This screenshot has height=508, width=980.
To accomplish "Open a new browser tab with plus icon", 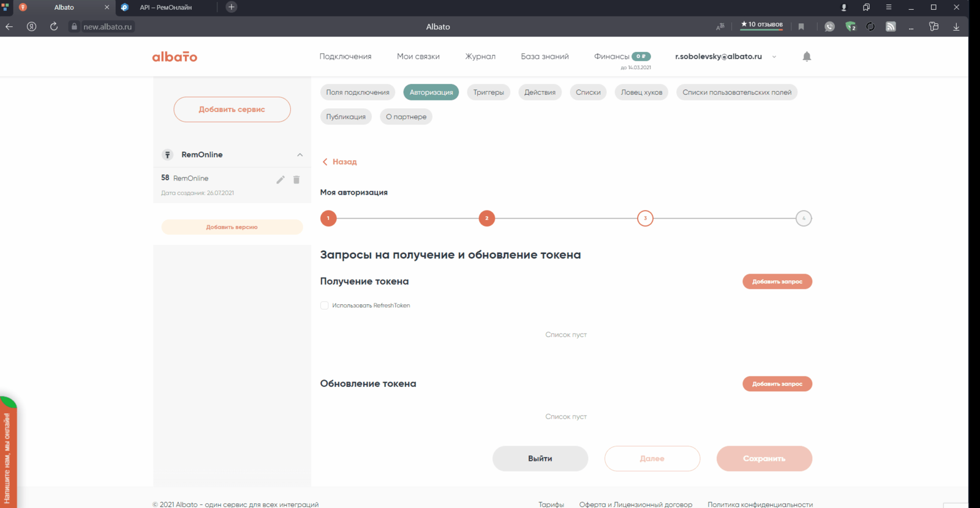I will [x=232, y=7].
